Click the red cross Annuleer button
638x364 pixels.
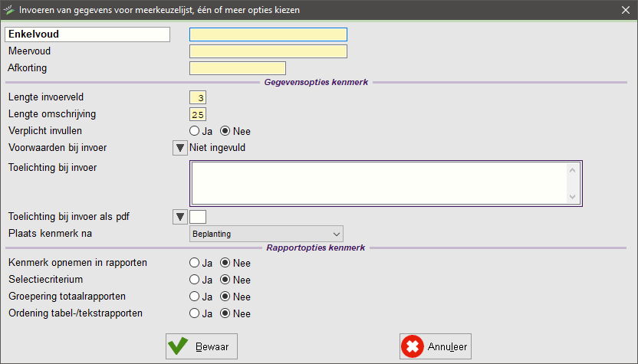pos(435,346)
